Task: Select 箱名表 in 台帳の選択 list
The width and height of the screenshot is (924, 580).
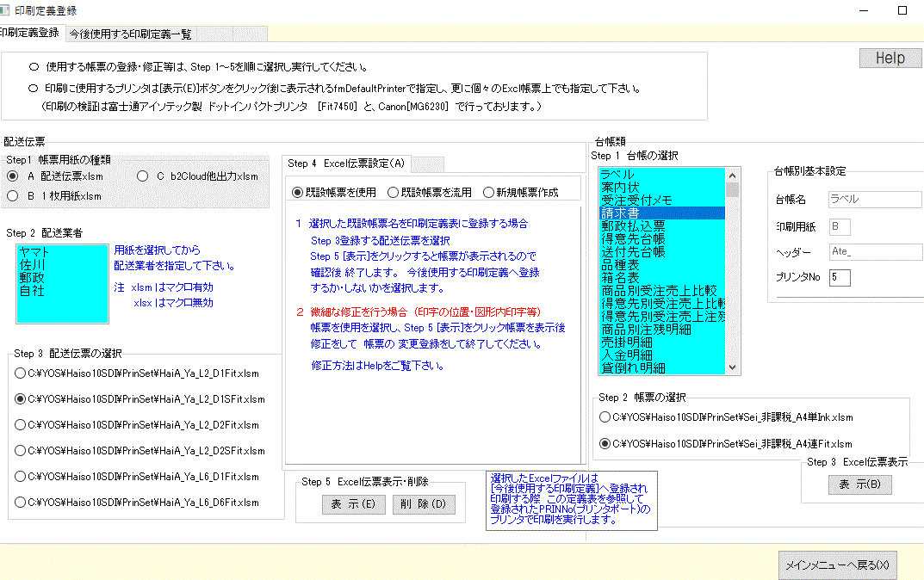Action: pos(661,278)
